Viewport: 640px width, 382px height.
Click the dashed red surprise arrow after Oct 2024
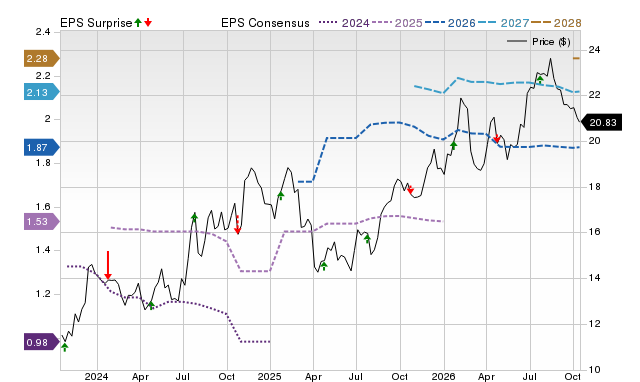(237, 224)
